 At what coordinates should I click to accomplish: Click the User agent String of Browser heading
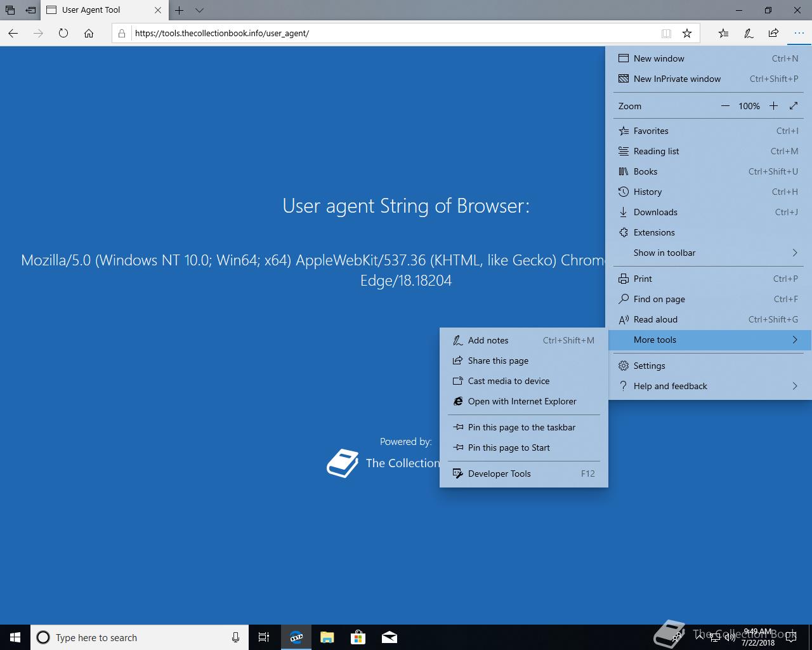click(x=406, y=206)
